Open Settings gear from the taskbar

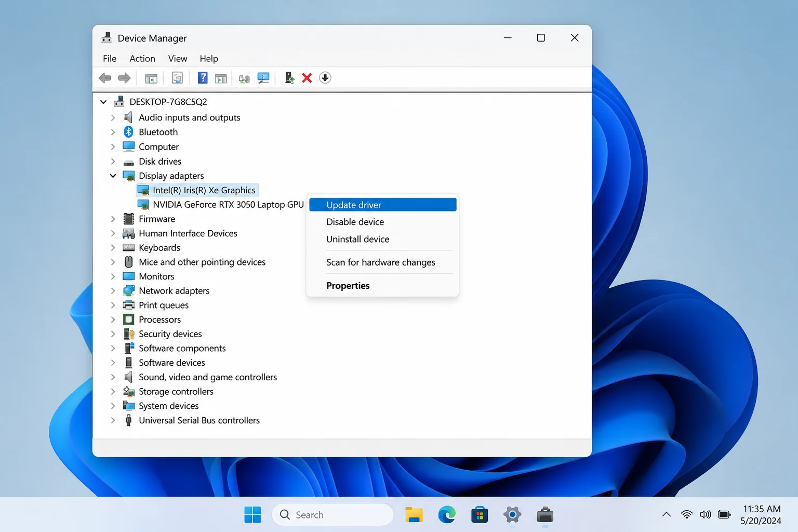(512, 515)
